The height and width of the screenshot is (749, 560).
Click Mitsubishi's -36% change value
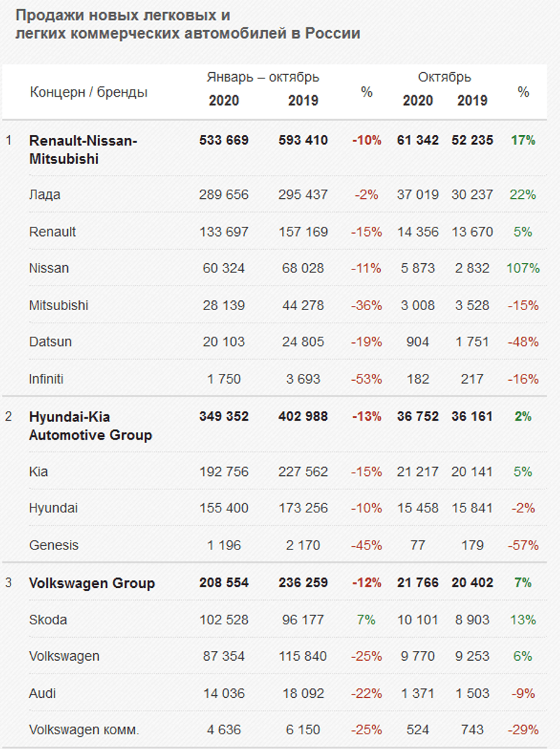(x=367, y=305)
